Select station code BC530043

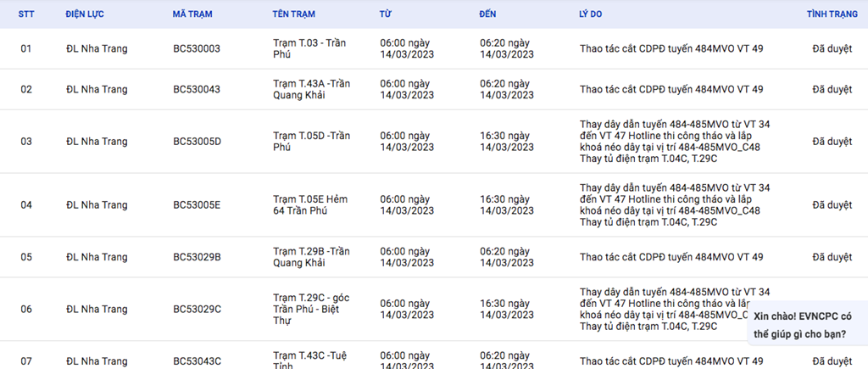[x=197, y=89]
